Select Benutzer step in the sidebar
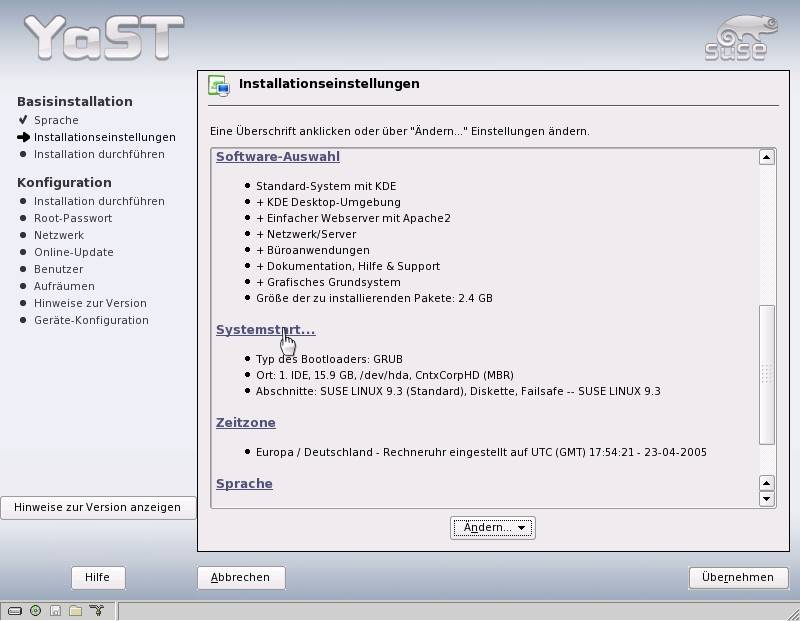Image resolution: width=800 pixels, height=621 pixels. pos(58,269)
